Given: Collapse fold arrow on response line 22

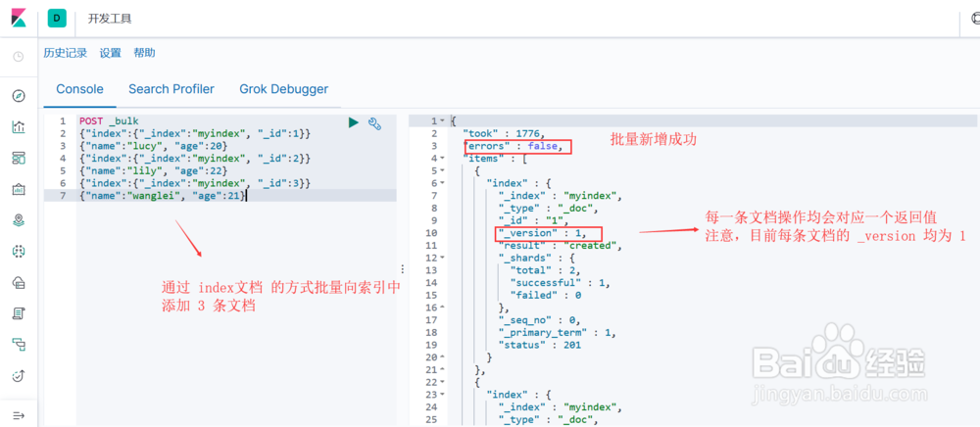Looking at the screenshot, I should pos(443,382).
